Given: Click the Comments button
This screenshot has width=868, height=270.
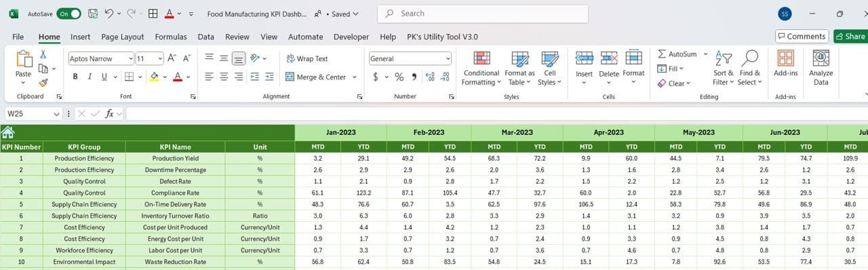Looking at the screenshot, I should (802, 37).
